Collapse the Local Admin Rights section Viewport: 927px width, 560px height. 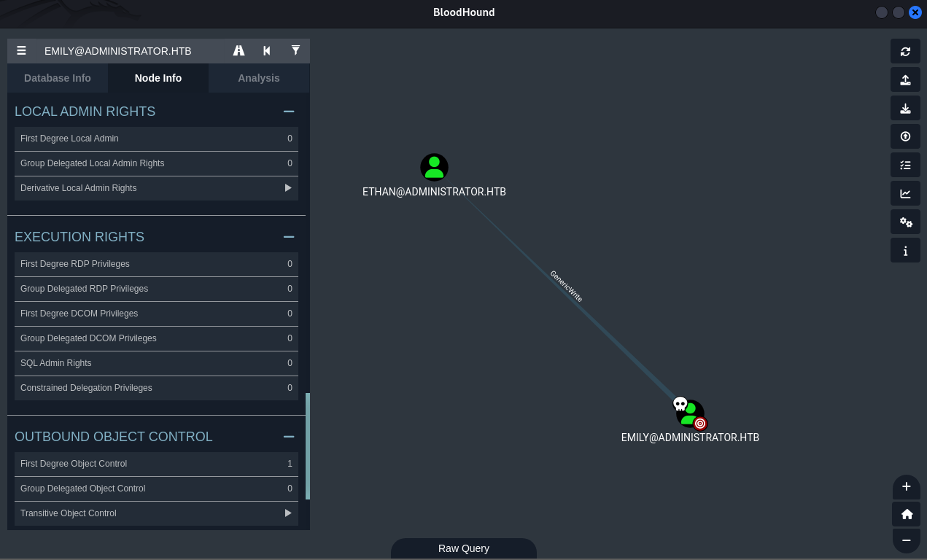coord(289,112)
